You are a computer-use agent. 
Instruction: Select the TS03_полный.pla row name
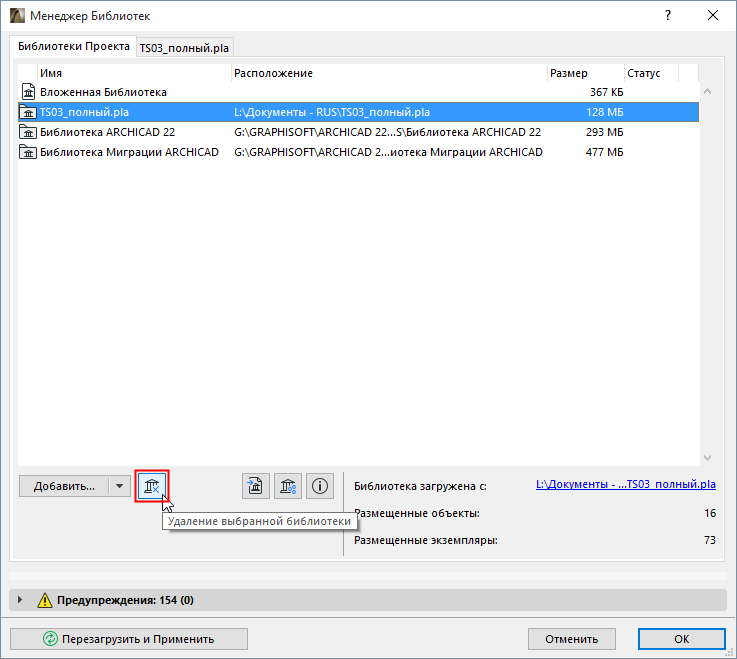[85, 112]
